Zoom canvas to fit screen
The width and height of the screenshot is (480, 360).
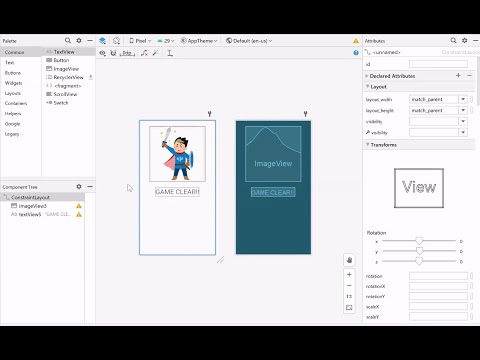(349, 307)
